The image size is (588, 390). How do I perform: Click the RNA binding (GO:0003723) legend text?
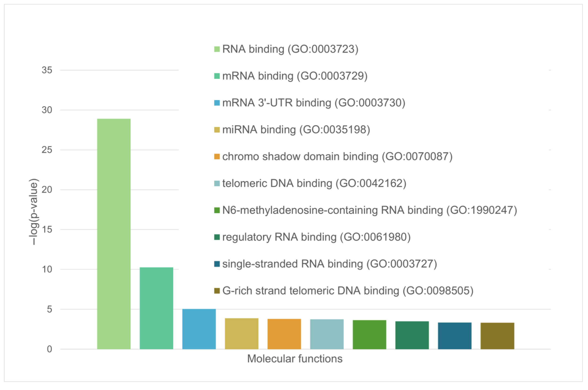290,49
